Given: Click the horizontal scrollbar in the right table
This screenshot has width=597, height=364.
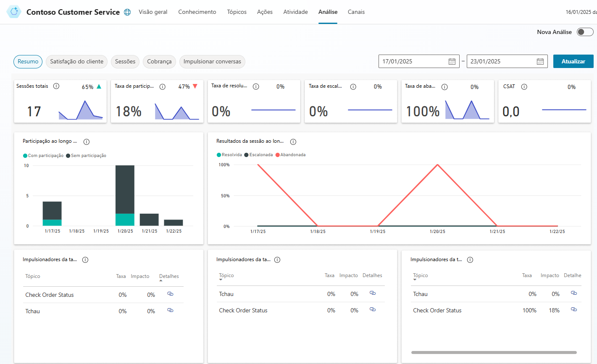Looking at the screenshot, I should [x=494, y=353].
